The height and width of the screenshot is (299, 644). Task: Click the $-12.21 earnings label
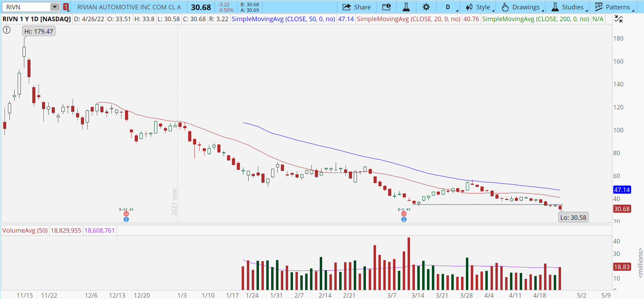point(126,209)
